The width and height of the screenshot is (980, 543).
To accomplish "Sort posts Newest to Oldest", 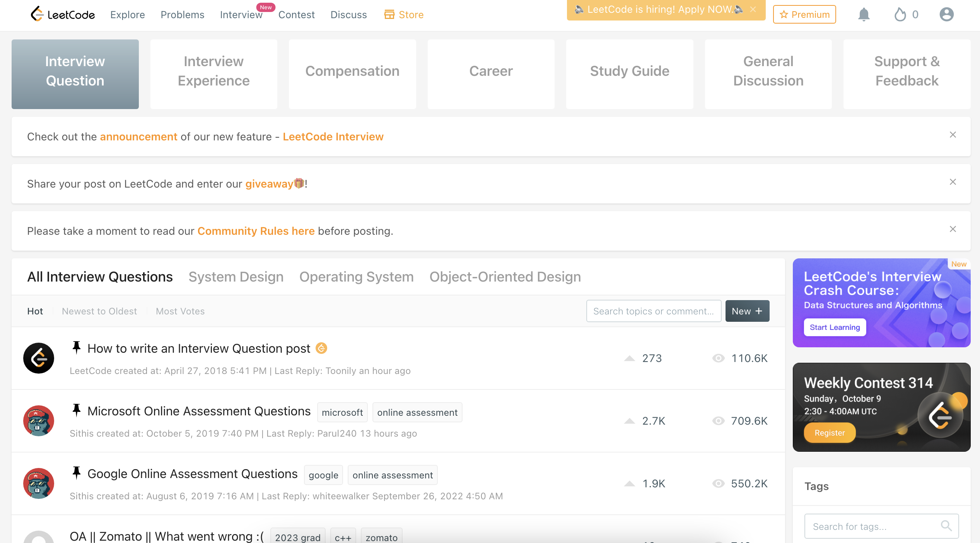I will coord(99,311).
